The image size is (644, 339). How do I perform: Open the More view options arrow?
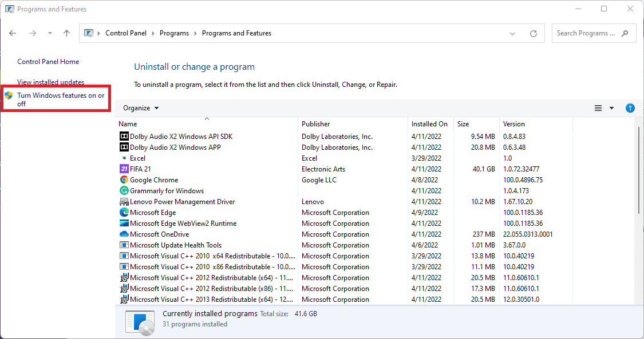point(611,108)
